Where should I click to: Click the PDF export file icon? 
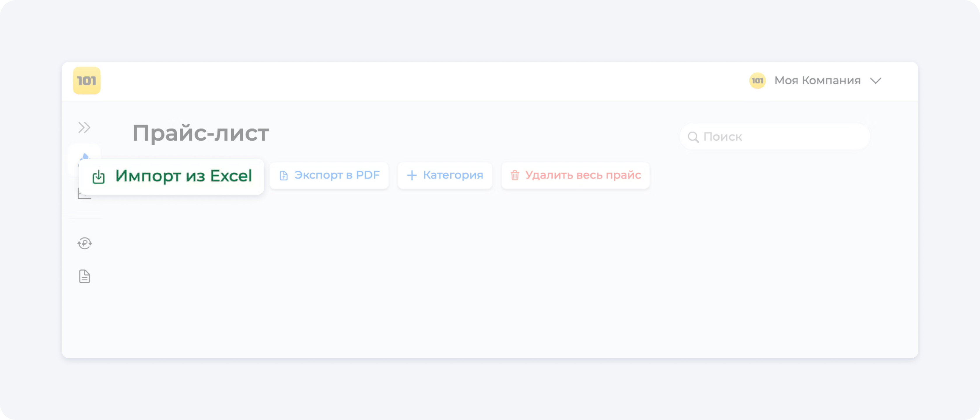[x=283, y=175]
